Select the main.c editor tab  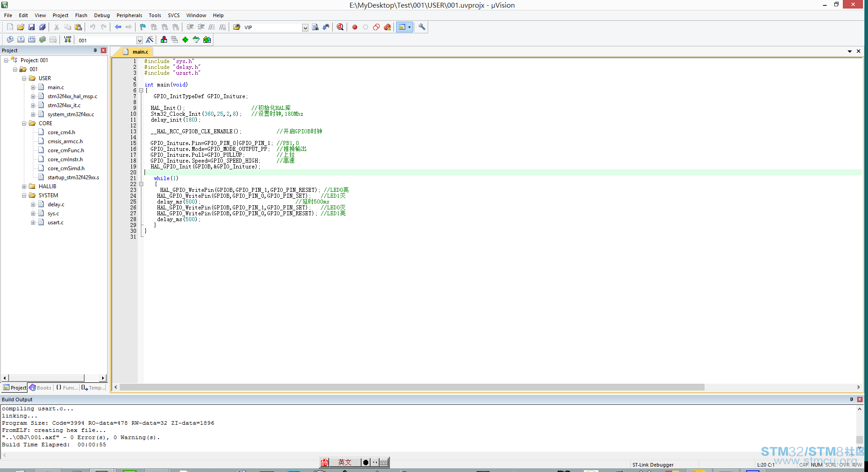[x=136, y=52]
